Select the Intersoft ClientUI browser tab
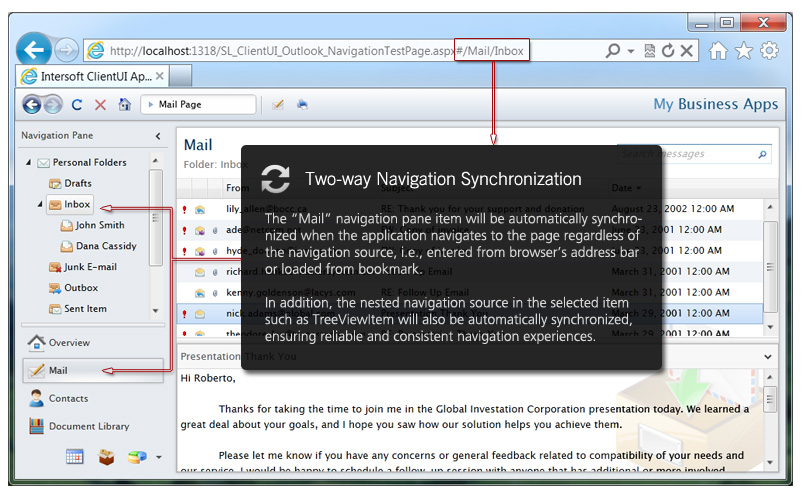 [x=91, y=76]
